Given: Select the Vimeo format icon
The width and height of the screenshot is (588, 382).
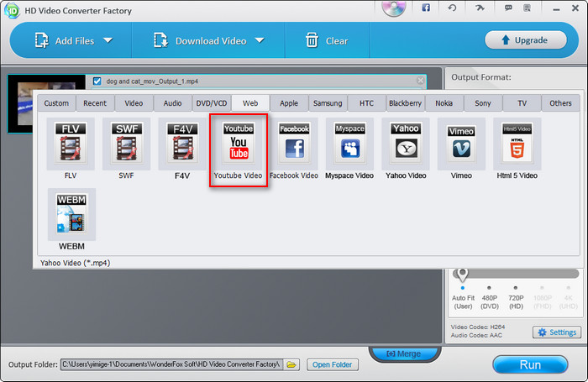Looking at the screenshot, I should pos(461,144).
